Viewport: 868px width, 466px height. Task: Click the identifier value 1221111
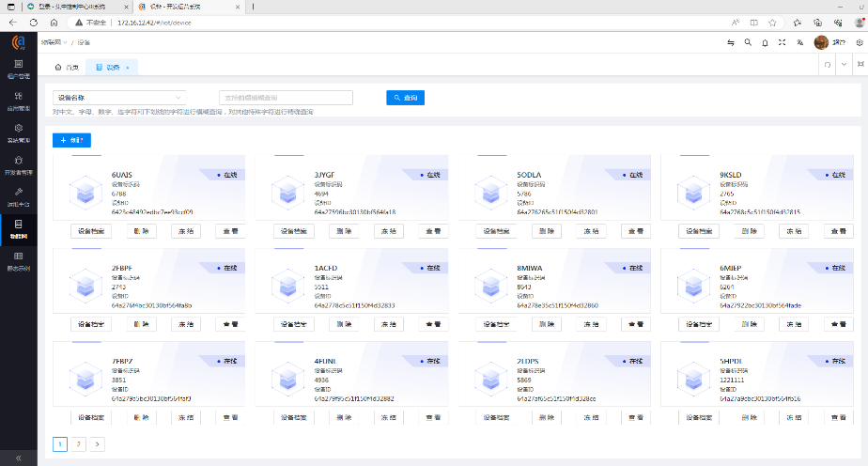(732, 381)
